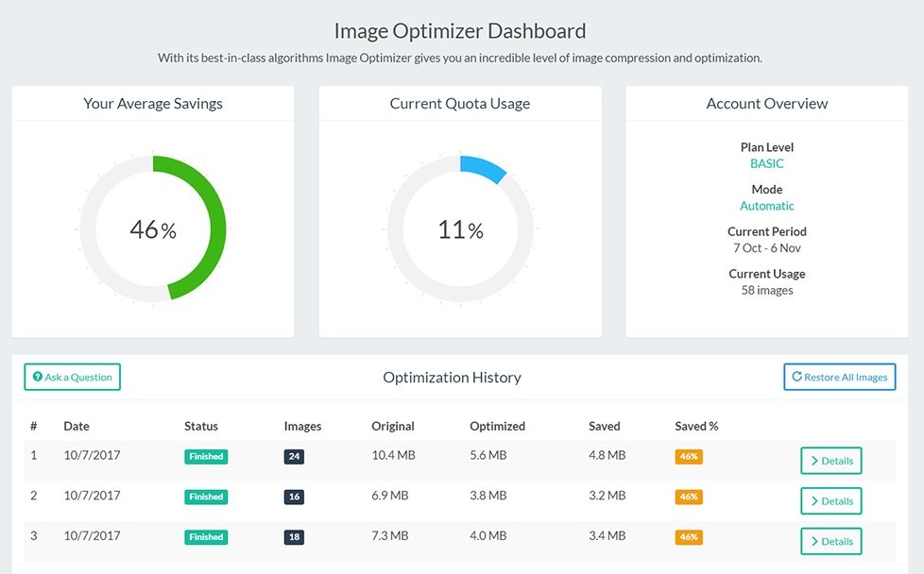Click the Current Period label
The width and height of the screenshot is (924, 574).
[766, 231]
